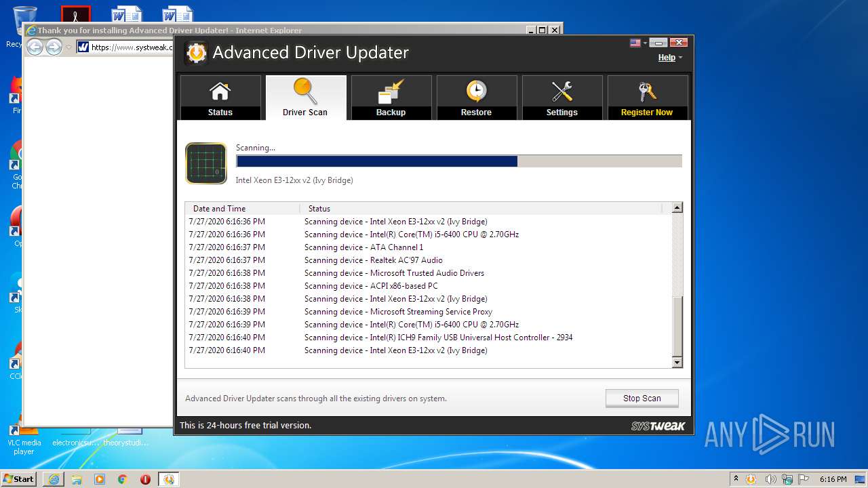Image resolution: width=868 pixels, height=488 pixels.
Task: Open the Backup tab
Action: point(391,98)
